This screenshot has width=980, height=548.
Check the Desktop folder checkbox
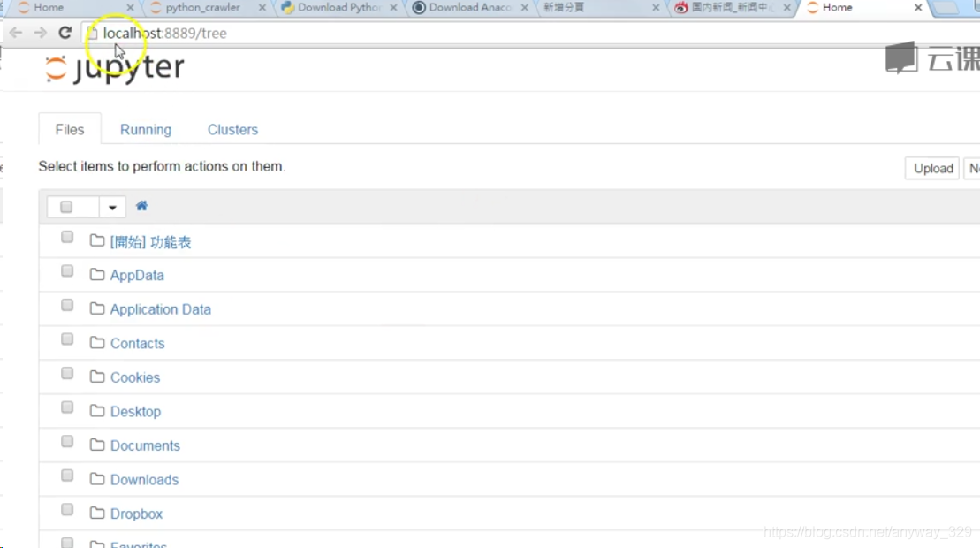(67, 407)
